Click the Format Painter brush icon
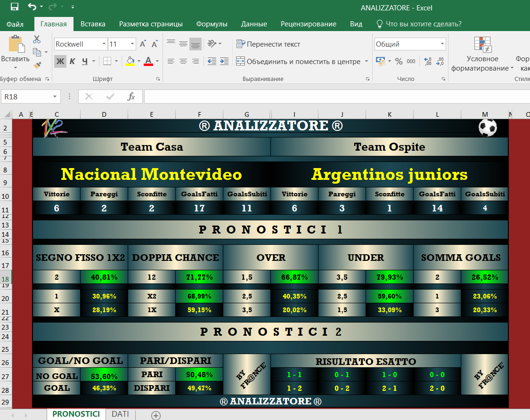The width and height of the screenshot is (530, 420). tap(37, 65)
